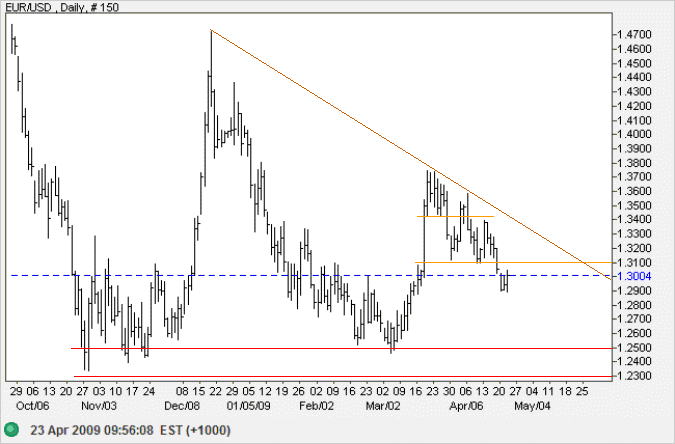Click the 1.3700 price axis label

635,177
